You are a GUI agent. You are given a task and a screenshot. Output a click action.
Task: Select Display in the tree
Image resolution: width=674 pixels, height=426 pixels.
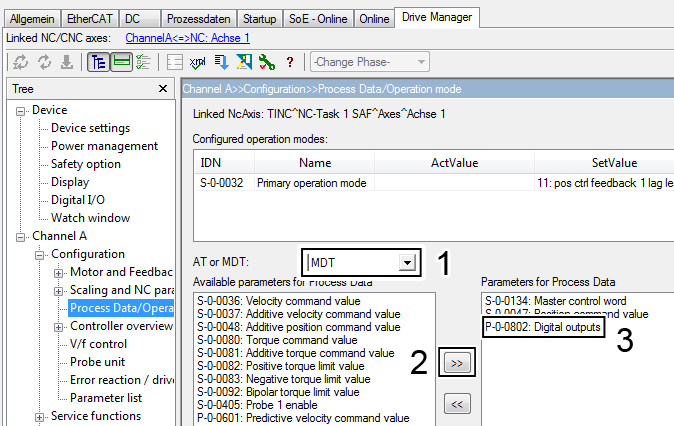(x=70, y=182)
